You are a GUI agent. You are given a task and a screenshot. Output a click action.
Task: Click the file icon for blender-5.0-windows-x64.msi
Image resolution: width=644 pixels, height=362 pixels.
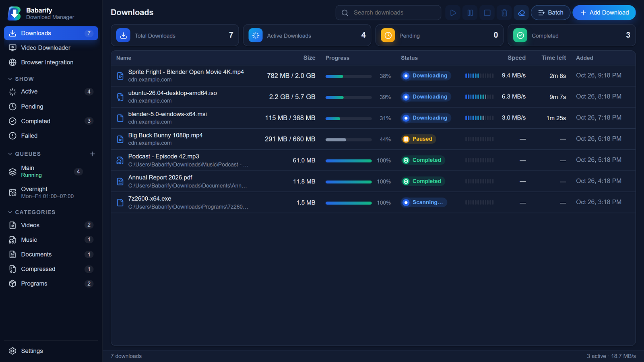120,118
